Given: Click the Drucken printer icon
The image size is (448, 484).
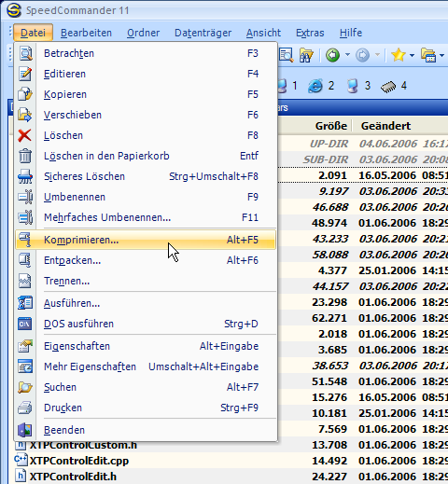Looking at the screenshot, I should tap(25, 408).
